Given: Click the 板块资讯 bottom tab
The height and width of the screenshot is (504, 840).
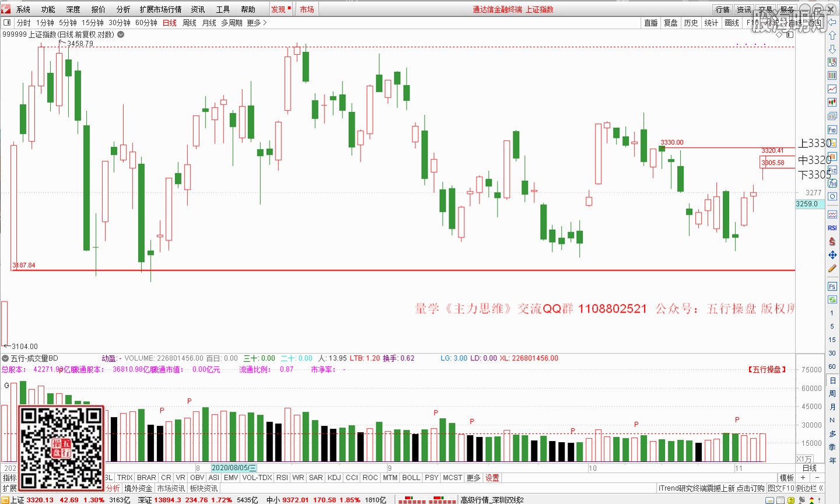Looking at the screenshot, I should (204, 488).
